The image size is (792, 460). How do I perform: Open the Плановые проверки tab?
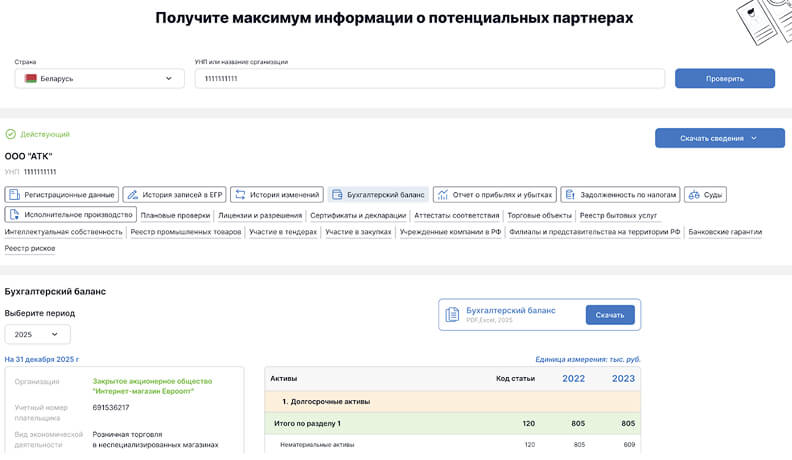tap(175, 215)
